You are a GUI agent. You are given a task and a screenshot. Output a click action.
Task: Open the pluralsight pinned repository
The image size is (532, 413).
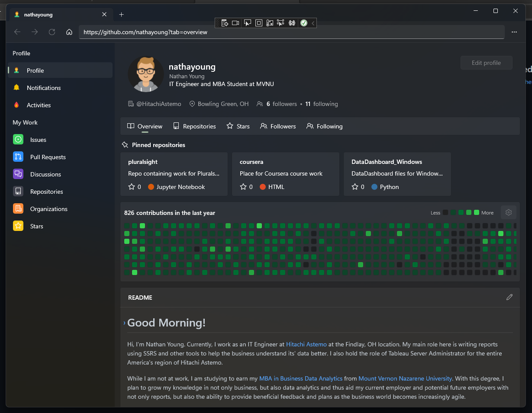coord(174,174)
